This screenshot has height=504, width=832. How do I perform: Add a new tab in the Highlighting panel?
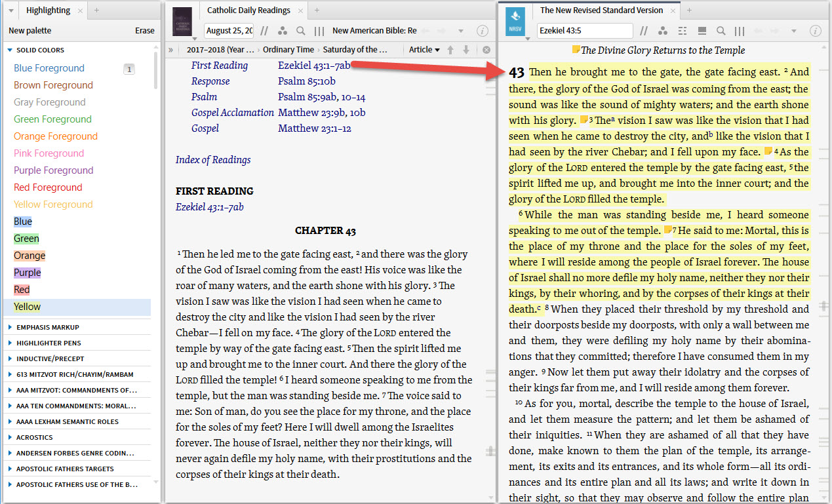point(96,10)
